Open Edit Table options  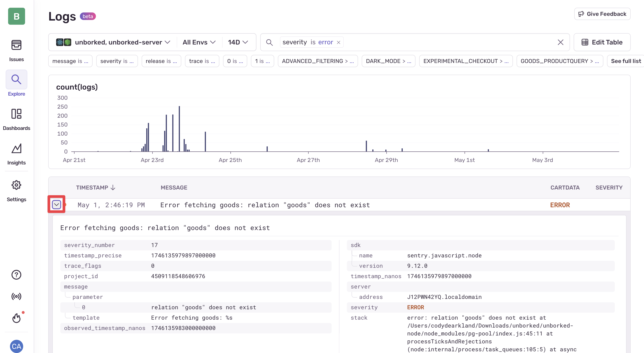pos(602,42)
